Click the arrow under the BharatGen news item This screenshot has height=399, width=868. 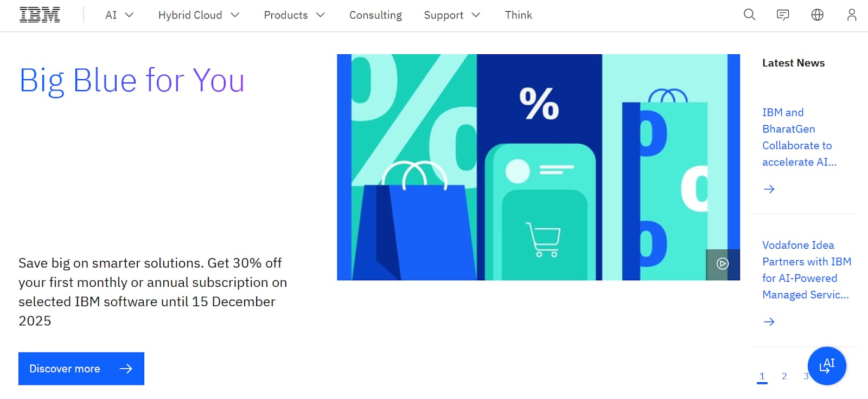[768, 189]
